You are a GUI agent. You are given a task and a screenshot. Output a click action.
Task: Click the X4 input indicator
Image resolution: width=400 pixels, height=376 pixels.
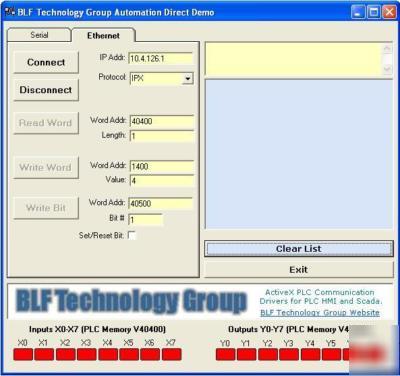click(108, 354)
